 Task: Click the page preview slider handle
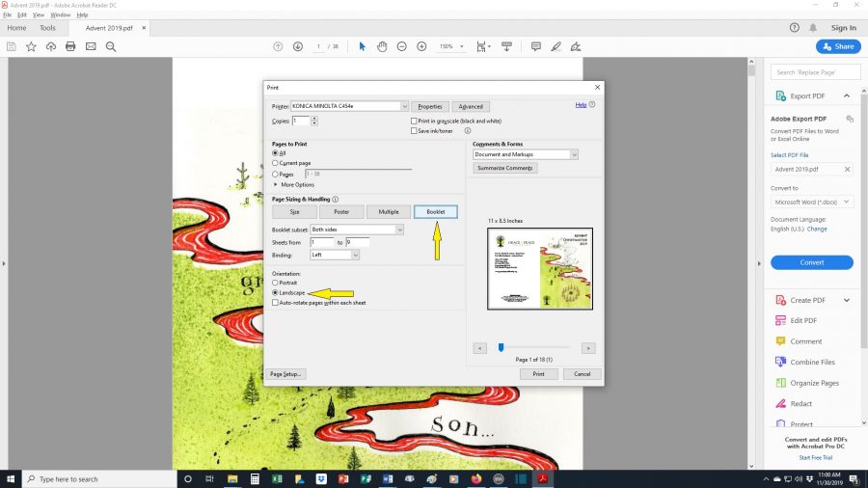[x=502, y=347]
